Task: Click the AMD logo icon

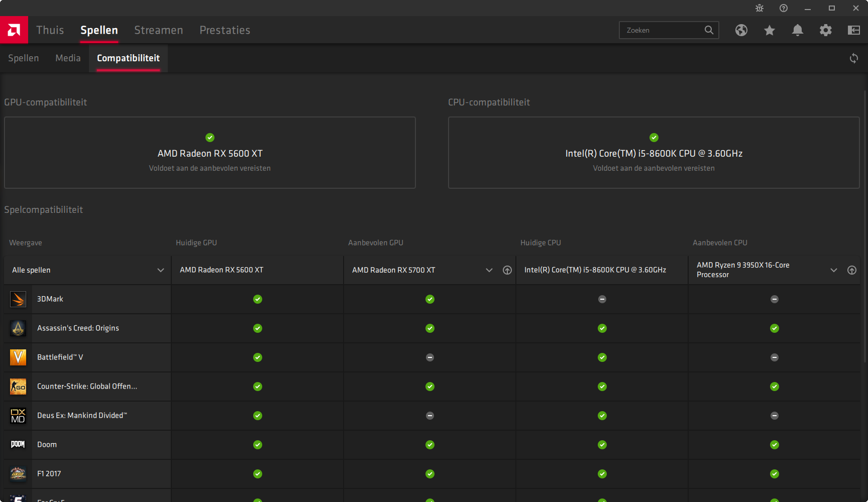Action: [x=14, y=30]
